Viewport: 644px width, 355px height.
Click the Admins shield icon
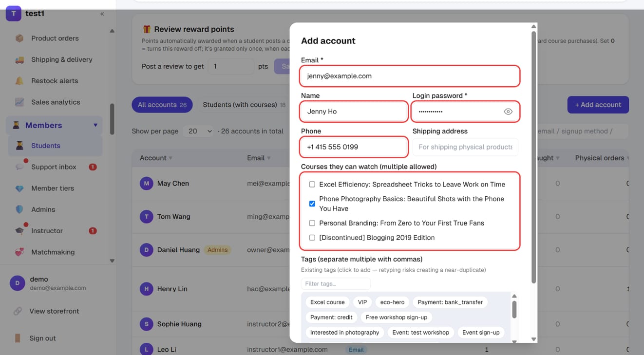tap(19, 209)
